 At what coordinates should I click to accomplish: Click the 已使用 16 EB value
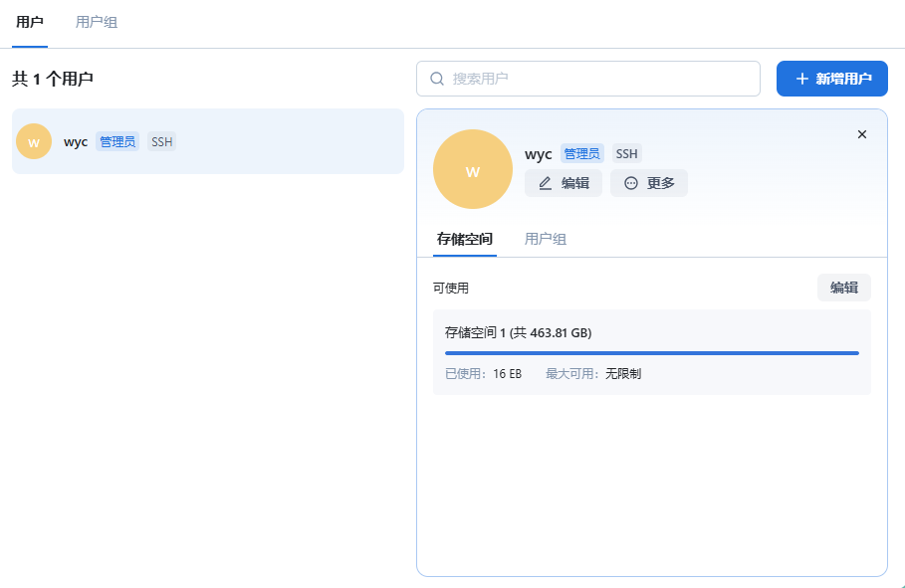click(x=508, y=374)
